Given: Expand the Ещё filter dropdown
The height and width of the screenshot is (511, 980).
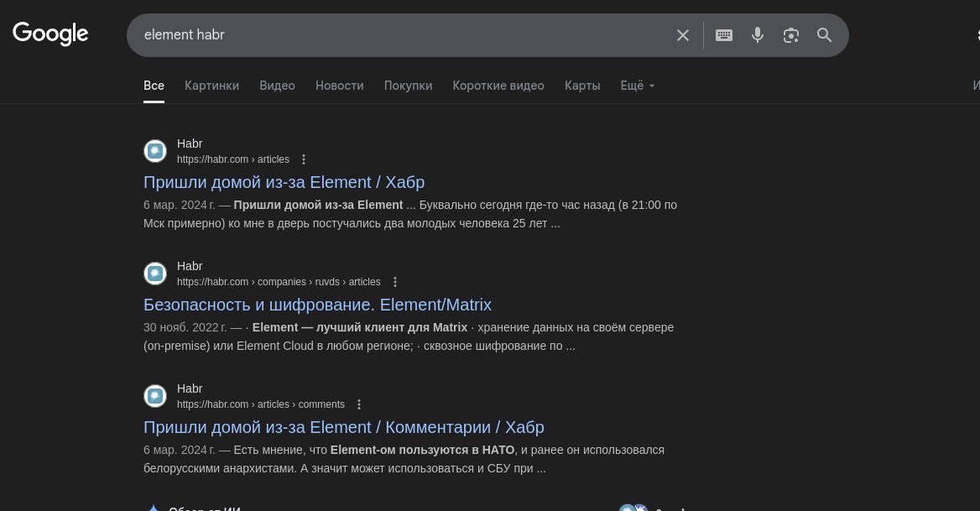Looking at the screenshot, I should (637, 86).
